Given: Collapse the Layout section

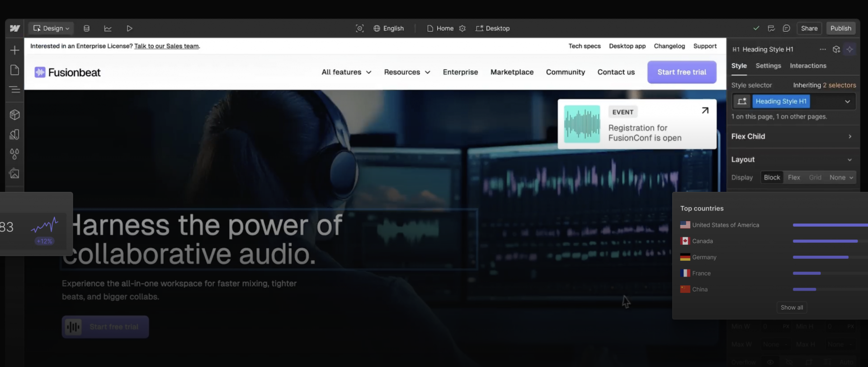Looking at the screenshot, I should (793, 160).
